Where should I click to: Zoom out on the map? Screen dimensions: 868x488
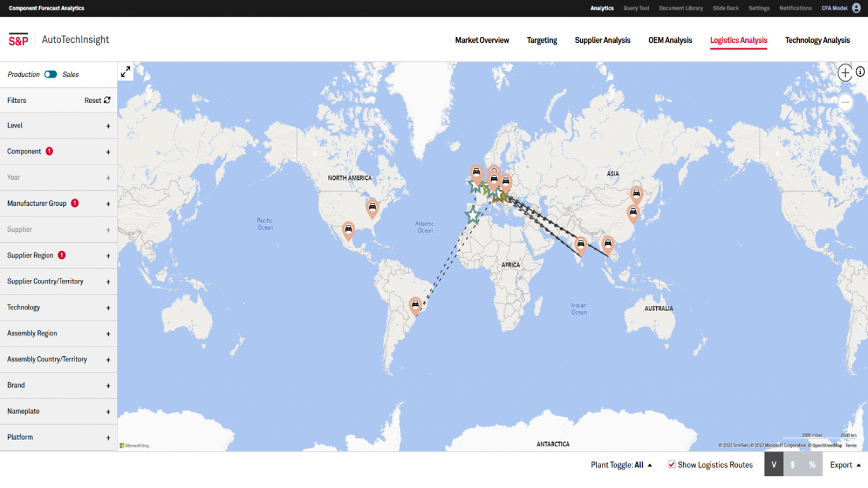pos(845,102)
